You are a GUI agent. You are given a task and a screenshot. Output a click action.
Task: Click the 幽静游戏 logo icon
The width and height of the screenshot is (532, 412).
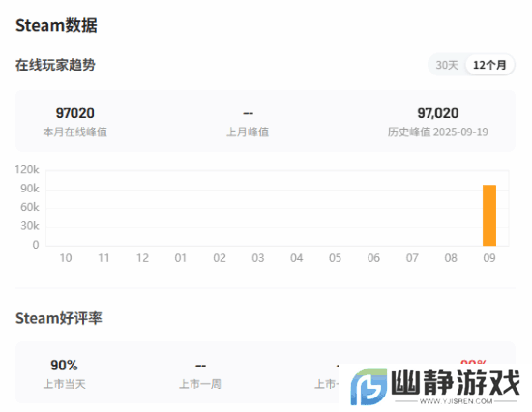pyautogui.click(x=369, y=387)
